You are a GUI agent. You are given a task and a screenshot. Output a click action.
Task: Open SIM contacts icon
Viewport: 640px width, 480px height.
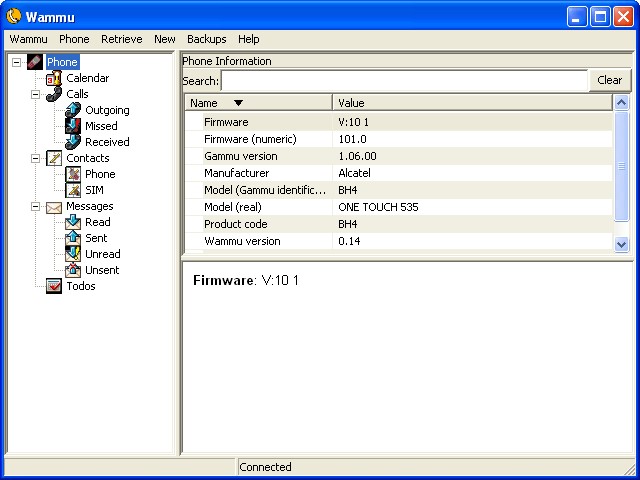point(73,190)
